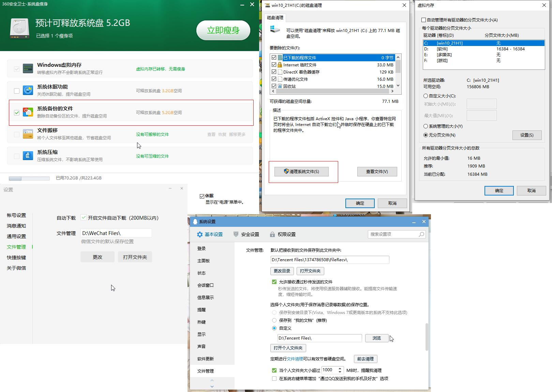The width and height of the screenshot is (552, 392).
Task: Click 清理系统文件(S) button
Action: 301,171
